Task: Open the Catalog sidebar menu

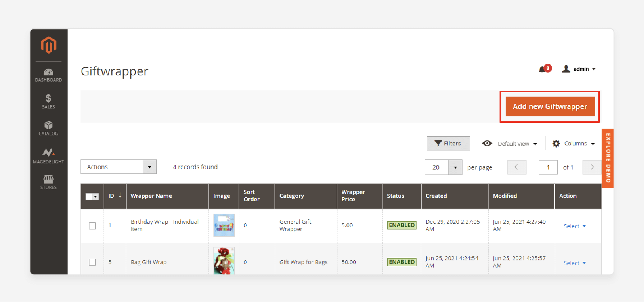Action: click(49, 128)
